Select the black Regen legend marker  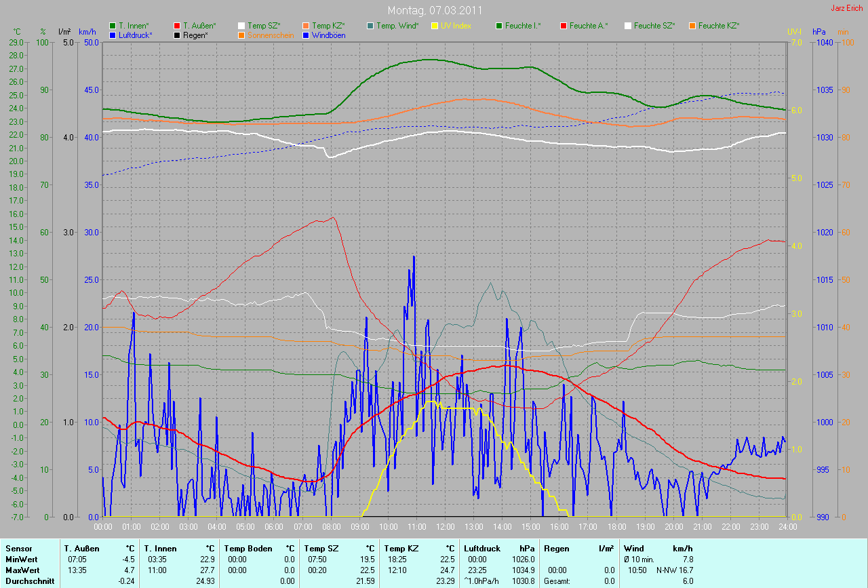point(177,35)
